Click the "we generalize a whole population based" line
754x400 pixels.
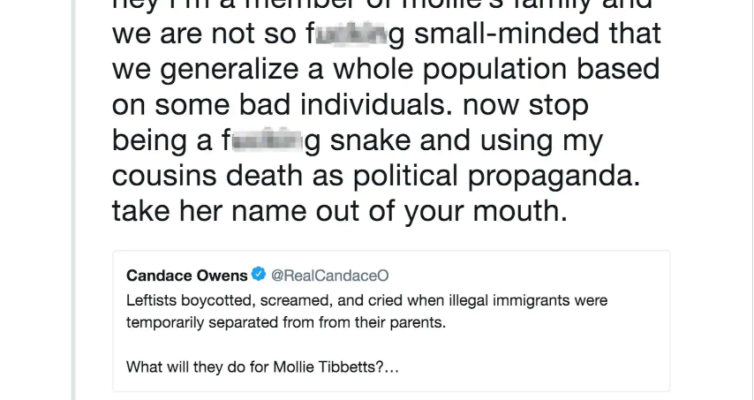coord(386,70)
